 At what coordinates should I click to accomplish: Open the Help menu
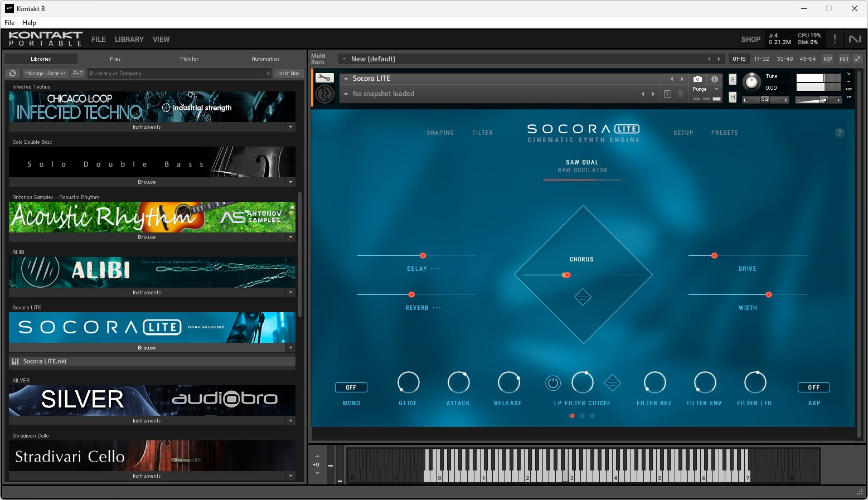(x=29, y=23)
